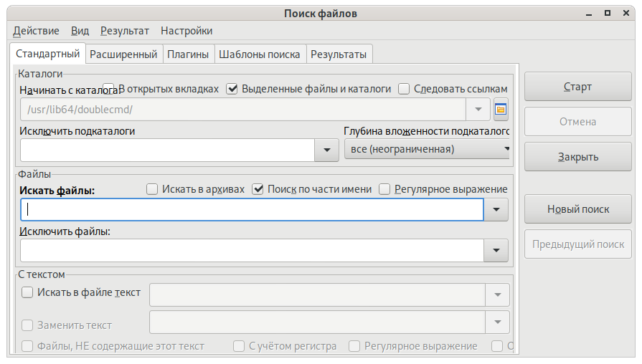Uncheck 'Выделенные файлы и каталоги' checkbox
This screenshot has height=364, width=642.
232,89
